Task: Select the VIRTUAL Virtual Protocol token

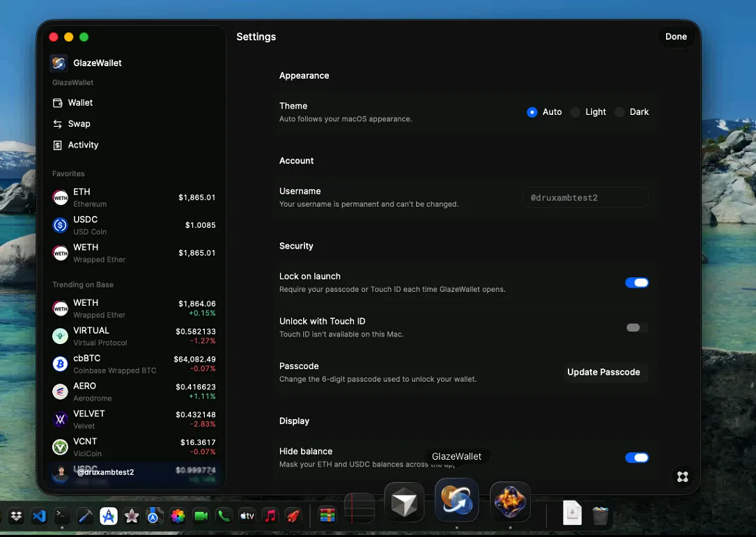Action: pos(134,336)
